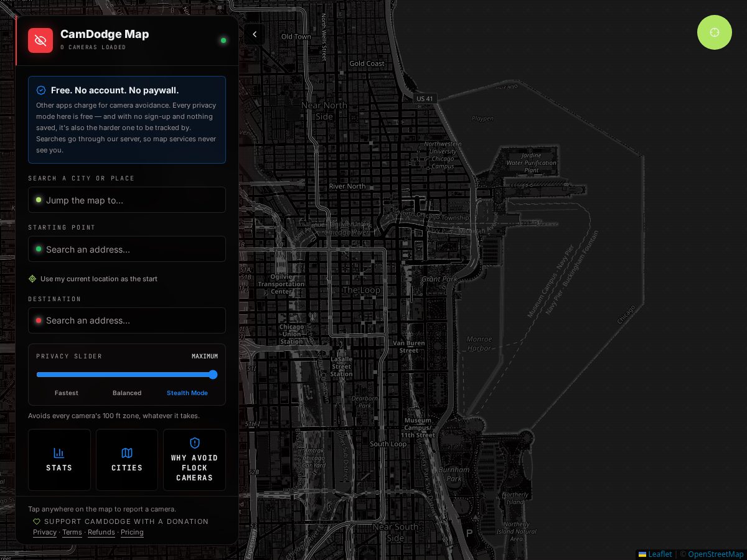The height and width of the screenshot is (560, 747).
Task: Click 'Ogilvie Transportation Center' map label
Action: (281, 284)
